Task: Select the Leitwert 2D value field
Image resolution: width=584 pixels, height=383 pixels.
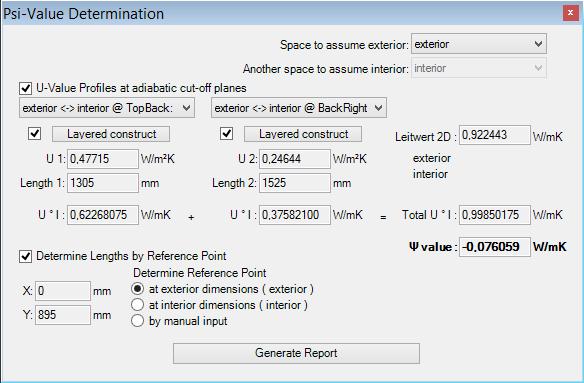Action: click(495, 135)
